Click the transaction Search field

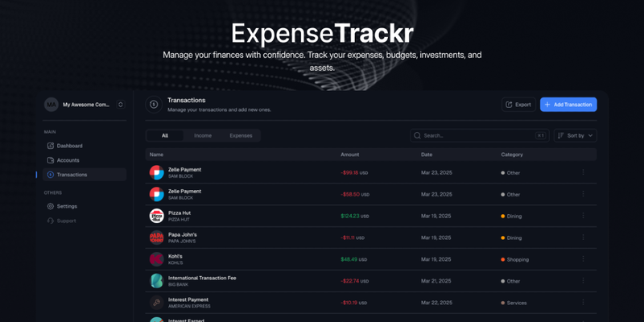click(x=475, y=135)
